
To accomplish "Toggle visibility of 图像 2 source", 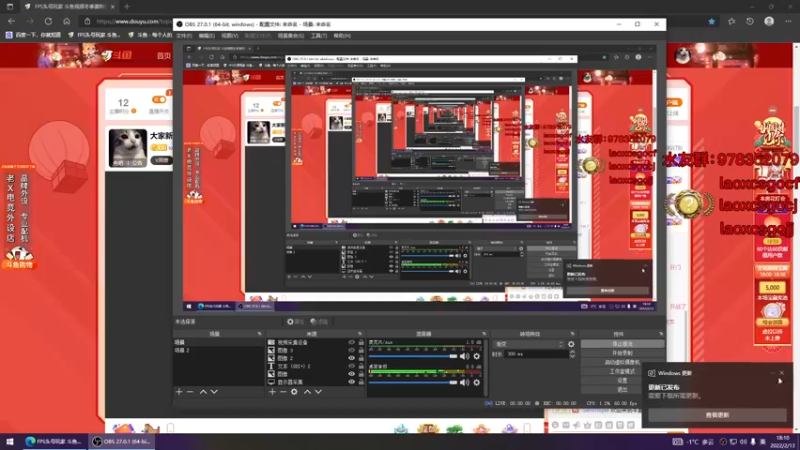I will tap(351, 358).
